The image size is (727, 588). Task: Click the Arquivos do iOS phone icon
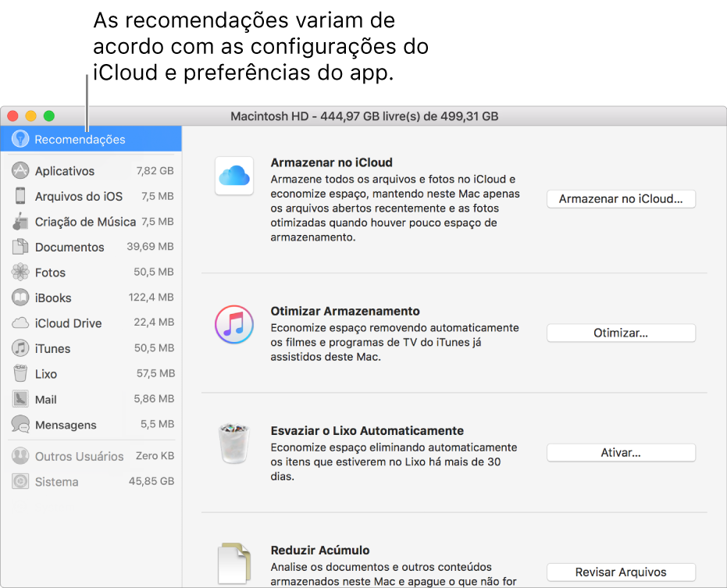pos(20,196)
